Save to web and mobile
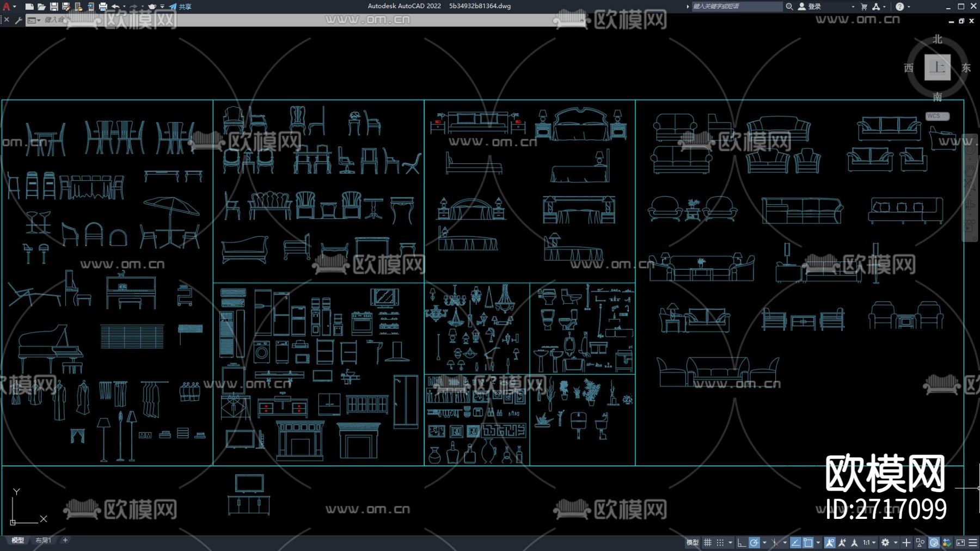This screenshot has width=980, height=551. (x=90, y=7)
